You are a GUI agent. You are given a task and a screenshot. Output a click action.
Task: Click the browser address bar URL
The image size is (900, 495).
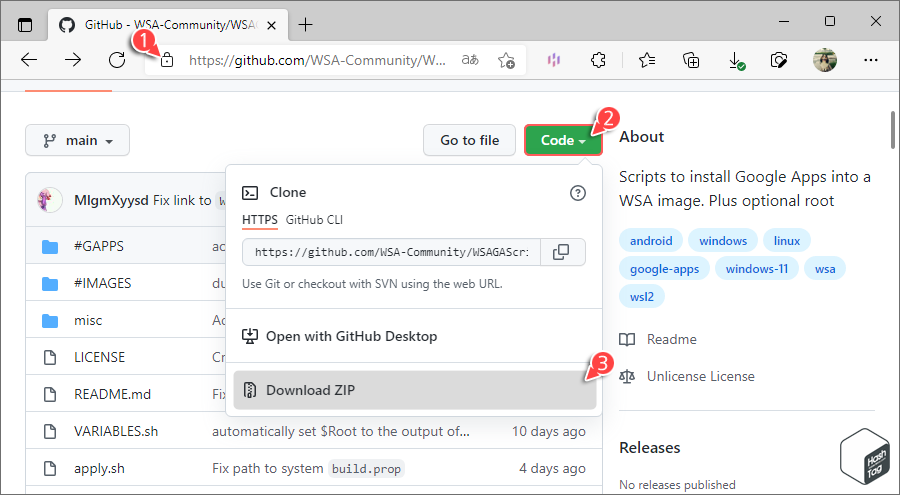coord(317,60)
